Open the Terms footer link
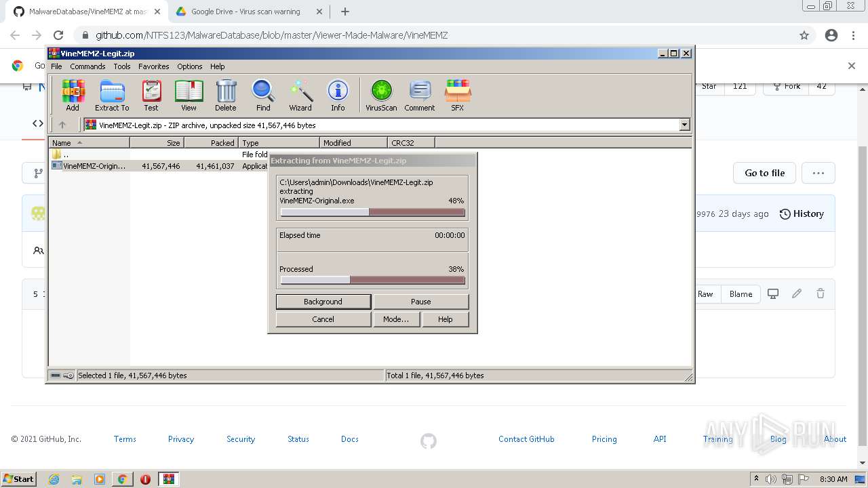This screenshot has height=488, width=868. (125, 439)
